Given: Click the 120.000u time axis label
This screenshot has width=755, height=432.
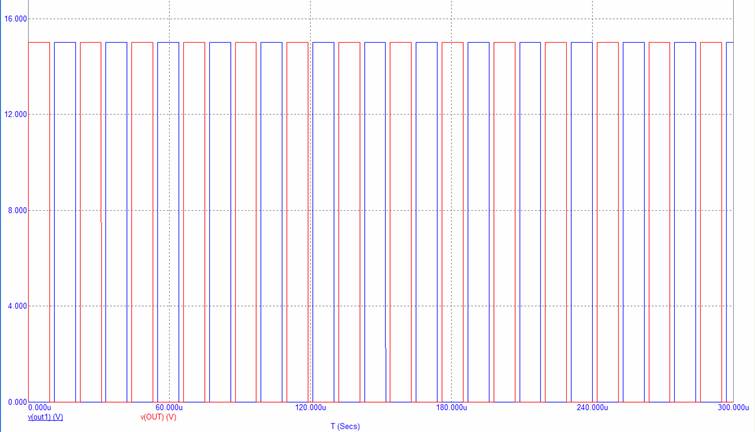Looking at the screenshot, I should [311, 408].
